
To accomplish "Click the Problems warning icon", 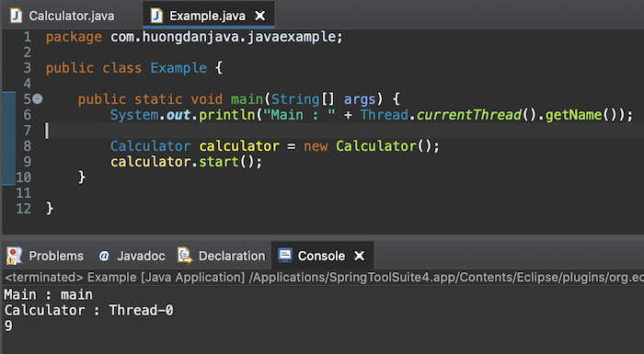I will click(14, 256).
